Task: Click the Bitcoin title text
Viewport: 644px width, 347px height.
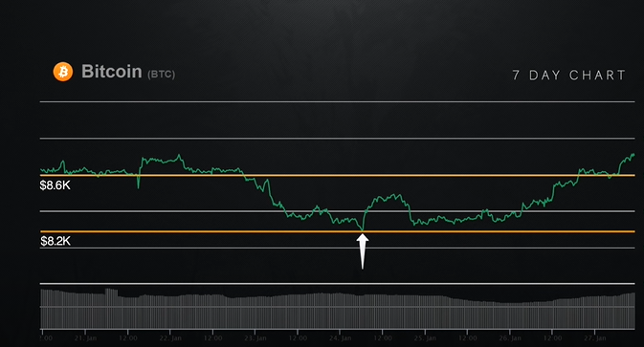Action: (x=112, y=72)
